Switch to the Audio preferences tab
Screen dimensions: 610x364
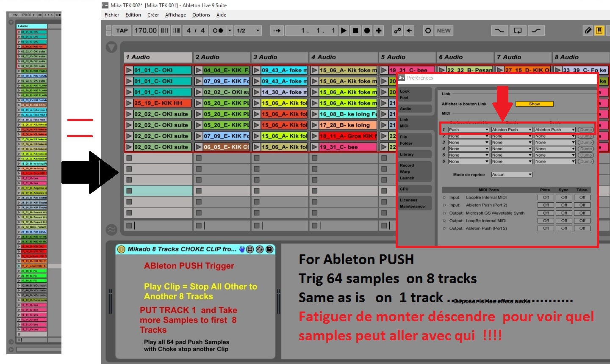tap(406, 109)
